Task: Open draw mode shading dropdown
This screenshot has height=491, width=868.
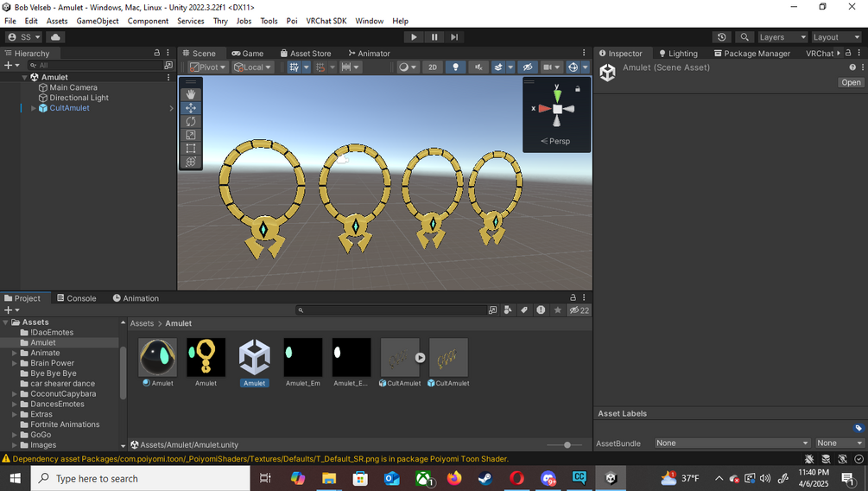Action: [408, 67]
